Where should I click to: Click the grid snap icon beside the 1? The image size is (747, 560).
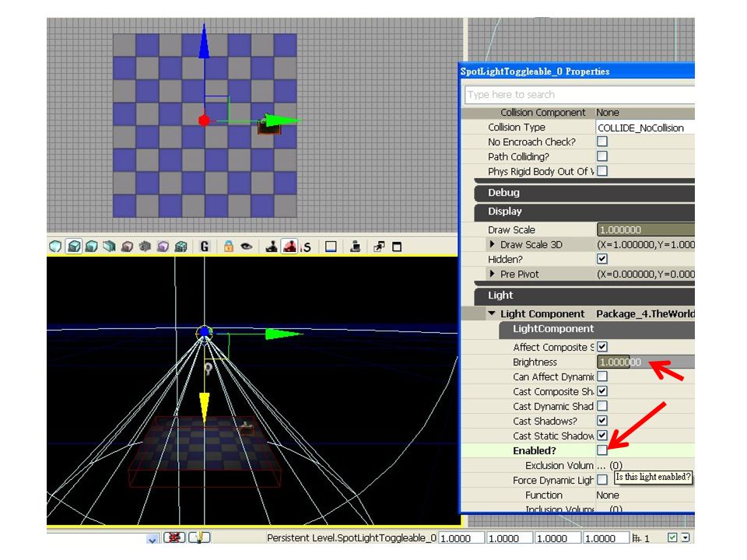tap(637, 538)
